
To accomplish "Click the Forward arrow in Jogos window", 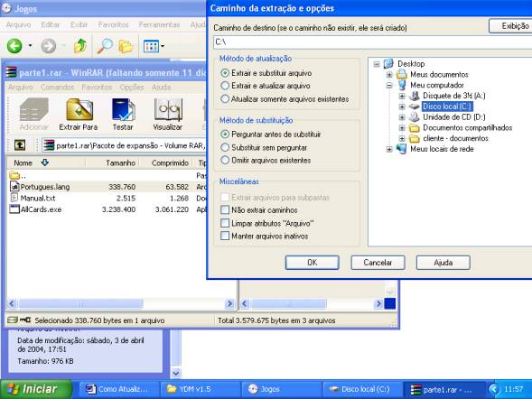I will pos(49,46).
